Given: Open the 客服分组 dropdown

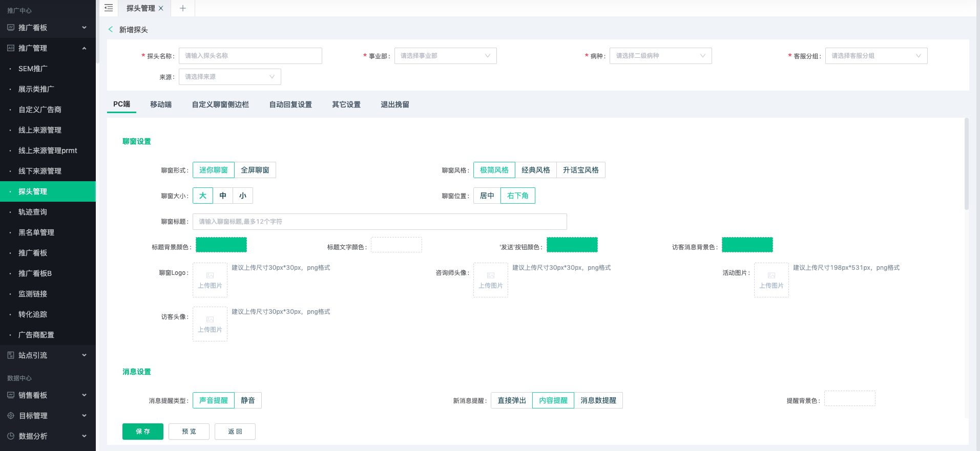Looking at the screenshot, I should [x=877, y=56].
